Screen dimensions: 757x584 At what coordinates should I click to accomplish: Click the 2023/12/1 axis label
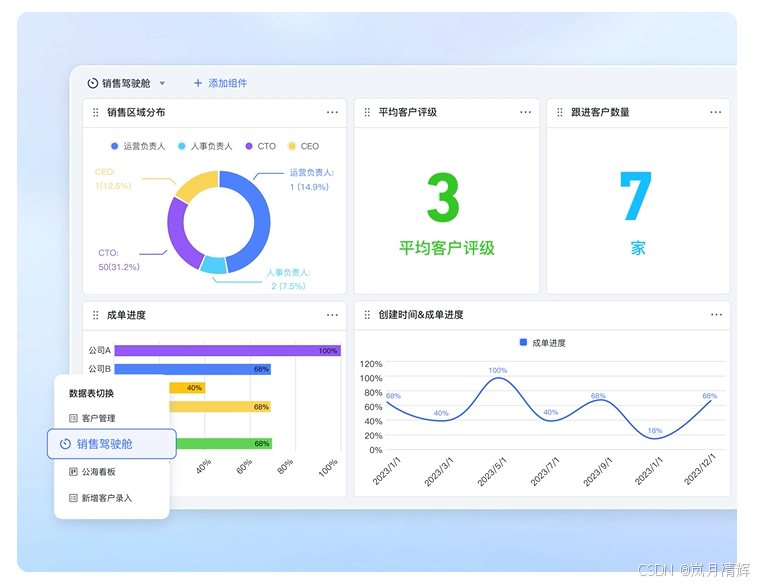click(700, 469)
